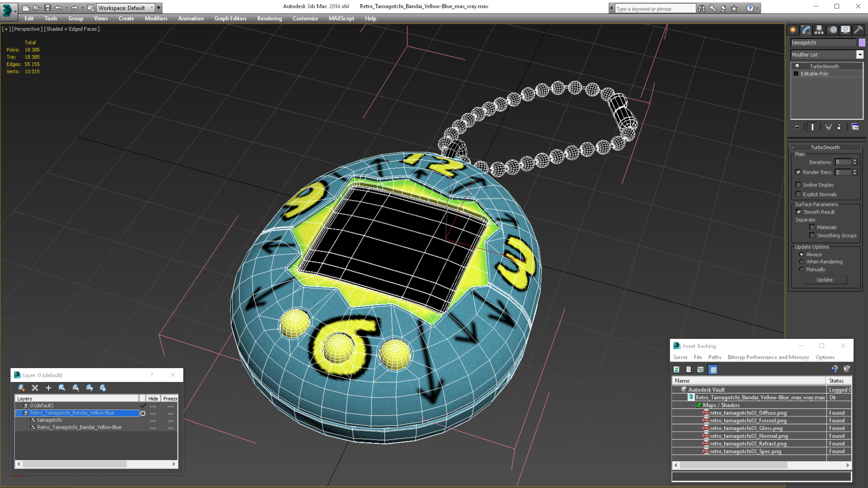Open the Undo history dropdown arrow

[x=66, y=8]
